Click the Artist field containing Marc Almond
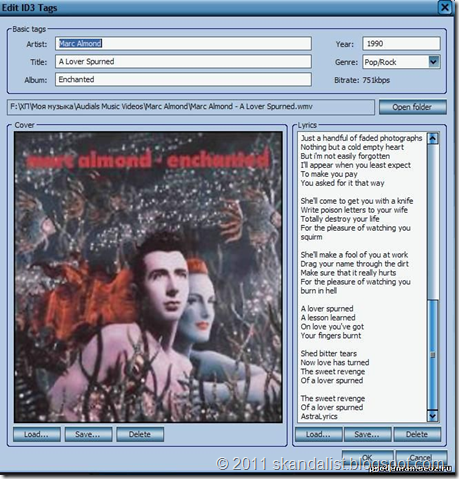The height and width of the screenshot is (479, 459). click(183, 44)
